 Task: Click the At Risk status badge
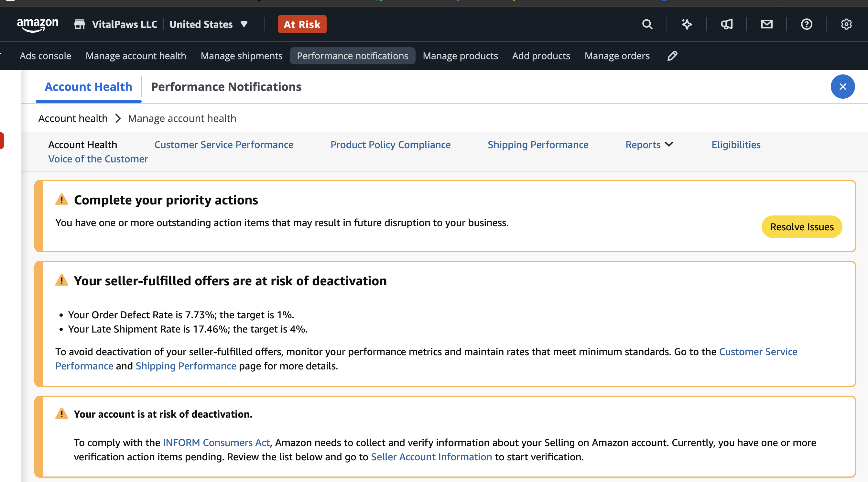pos(302,24)
